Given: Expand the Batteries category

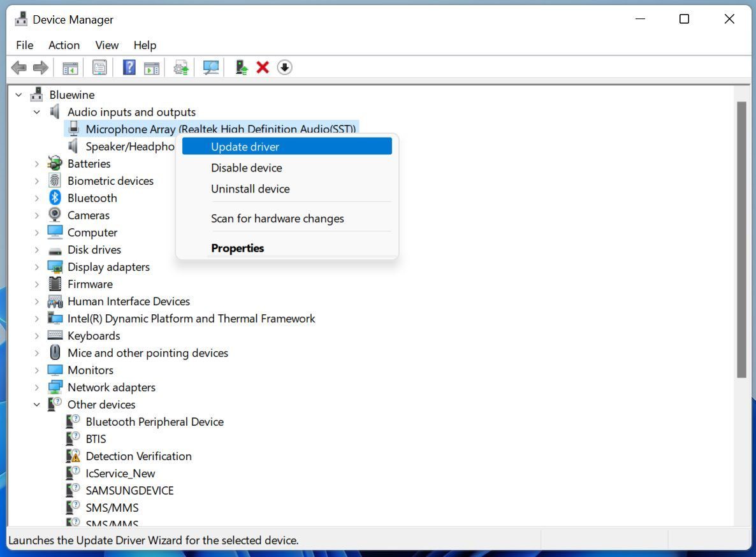Looking at the screenshot, I should click(36, 164).
